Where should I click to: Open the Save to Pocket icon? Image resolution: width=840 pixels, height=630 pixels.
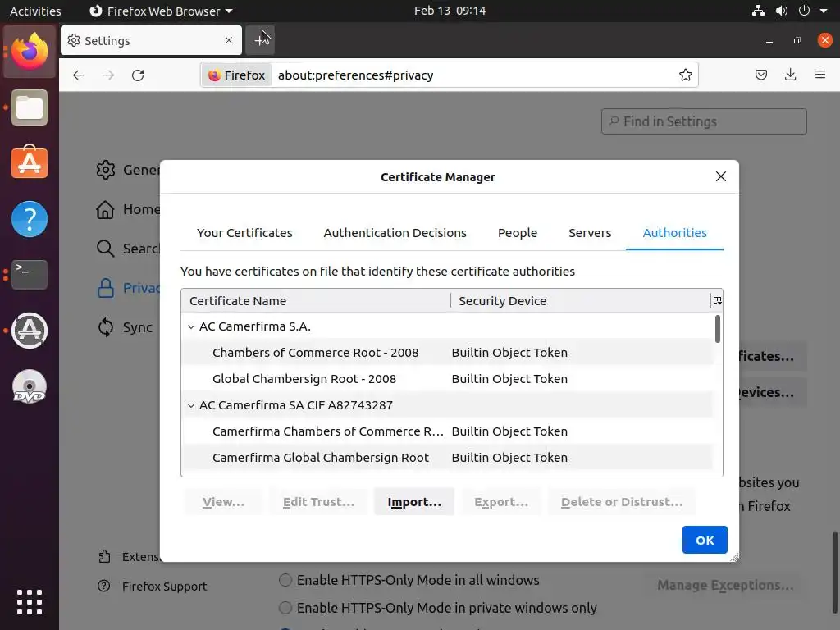[761, 75]
